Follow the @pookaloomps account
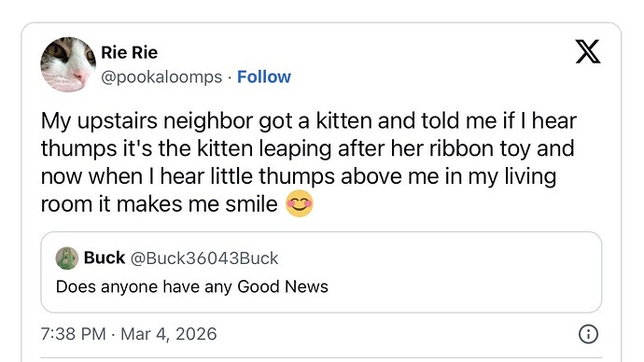 pyautogui.click(x=264, y=77)
